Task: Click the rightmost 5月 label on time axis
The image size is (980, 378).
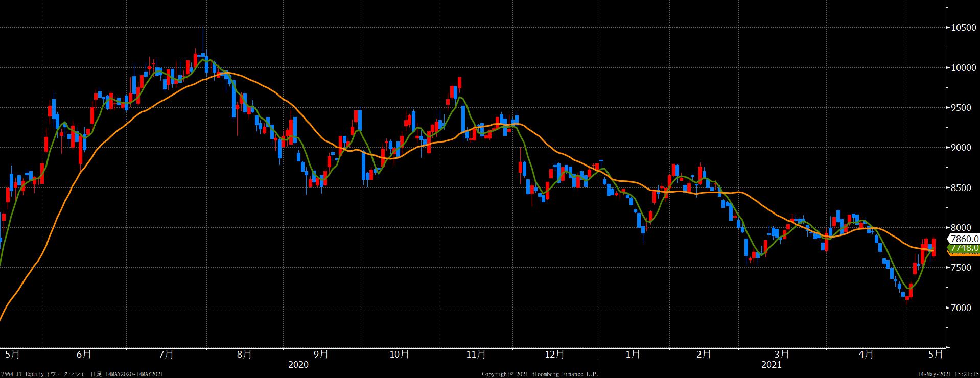Action: (x=935, y=354)
